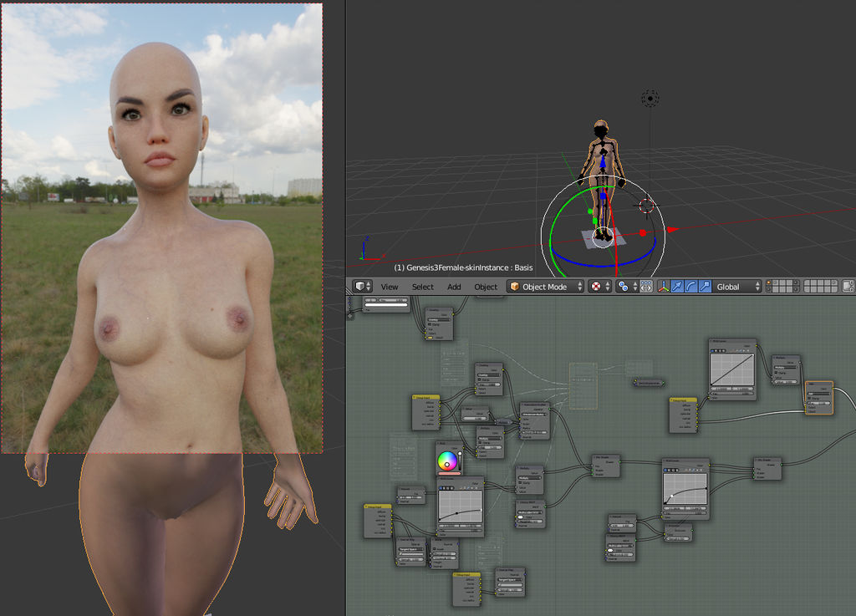Toggle manipulate center points button
Image resolution: width=856 pixels, height=616 pixels.
(646, 287)
